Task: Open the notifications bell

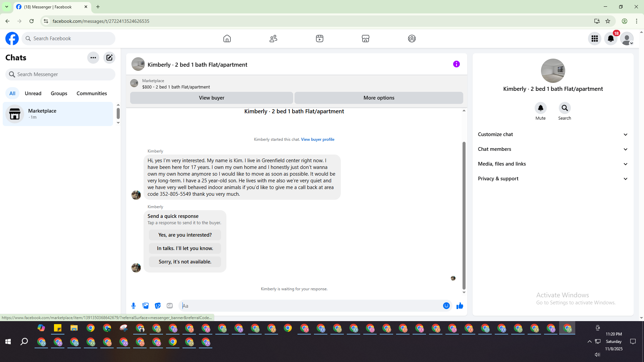Action: (610, 39)
